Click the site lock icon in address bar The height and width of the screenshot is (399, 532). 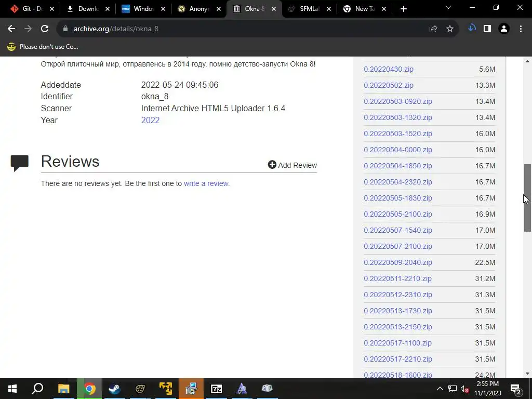pyautogui.click(x=65, y=29)
